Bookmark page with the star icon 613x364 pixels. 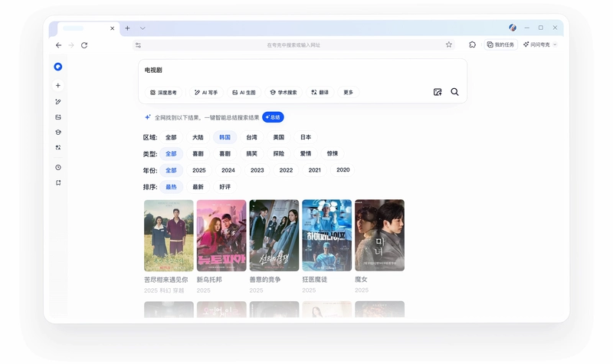[x=449, y=44]
